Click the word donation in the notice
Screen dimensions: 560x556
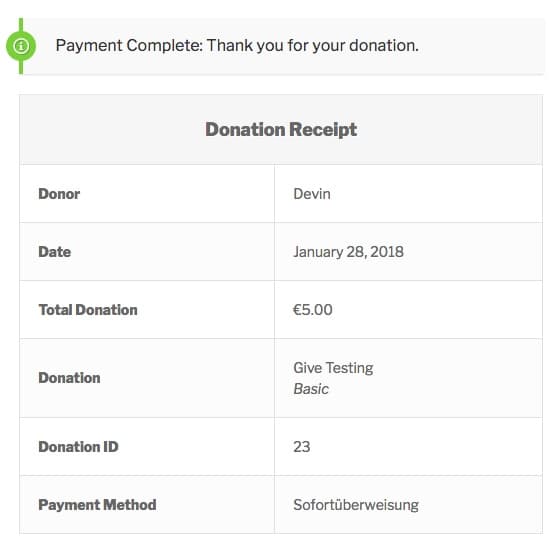click(x=384, y=46)
